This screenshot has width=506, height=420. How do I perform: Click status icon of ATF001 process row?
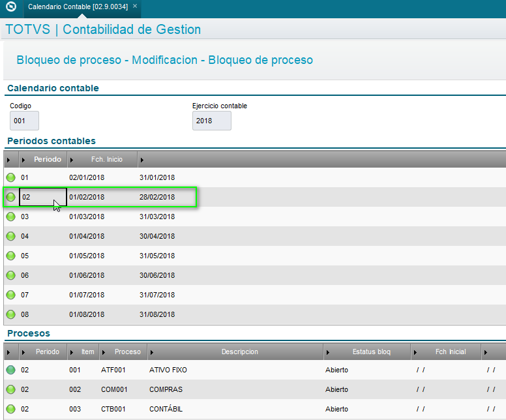coord(10,370)
